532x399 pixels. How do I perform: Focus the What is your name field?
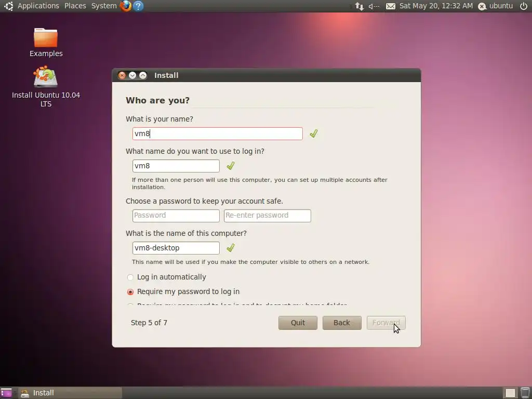click(x=218, y=134)
